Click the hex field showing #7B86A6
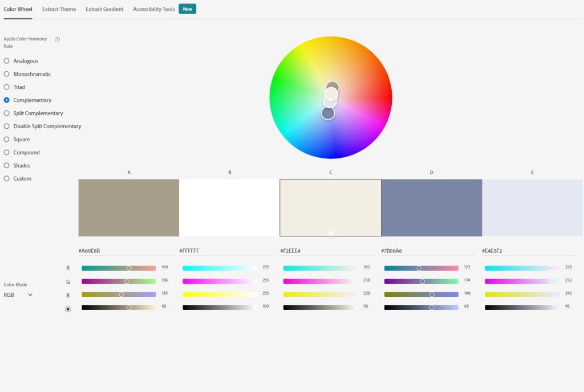 pyautogui.click(x=427, y=251)
